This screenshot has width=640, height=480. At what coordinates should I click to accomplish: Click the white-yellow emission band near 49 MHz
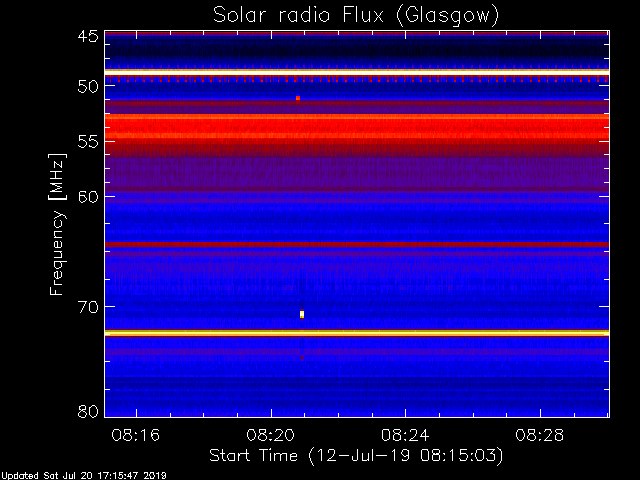[x=357, y=72]
